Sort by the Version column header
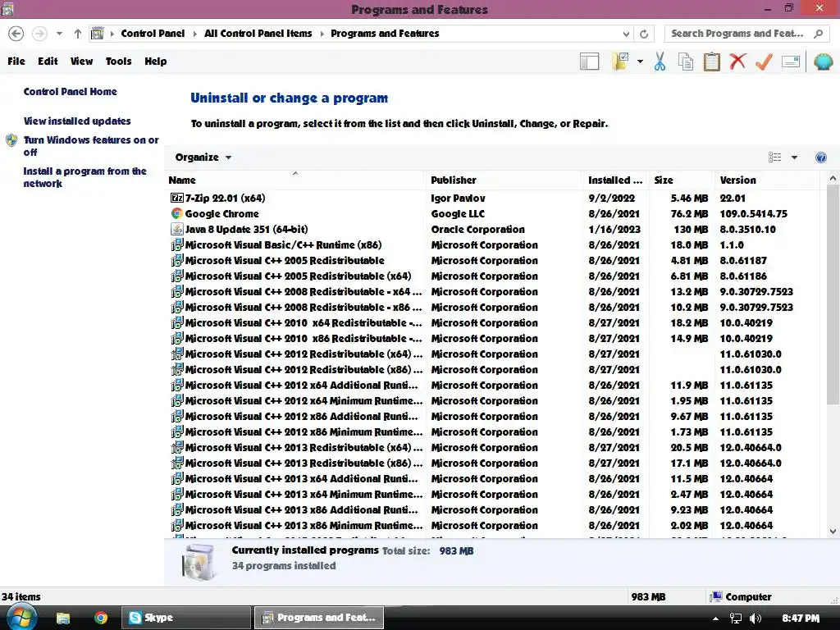Viewport: 840px width, 630px height. point(767,180)
